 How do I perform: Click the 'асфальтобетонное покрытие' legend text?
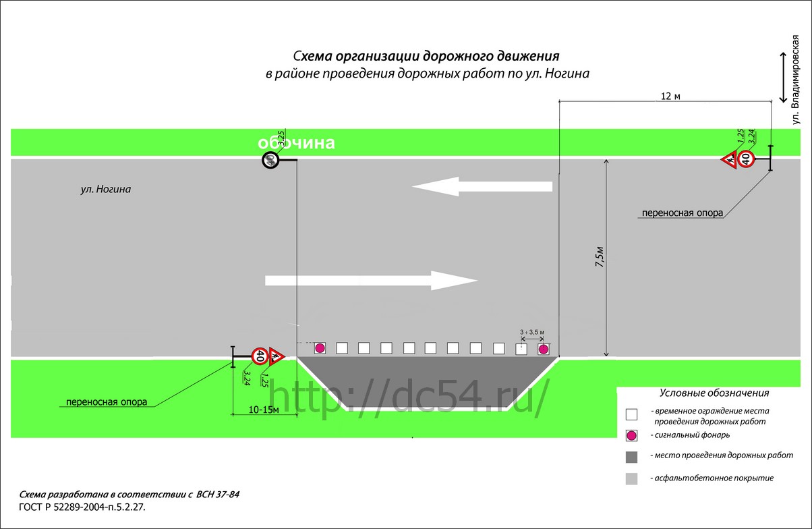712,478
